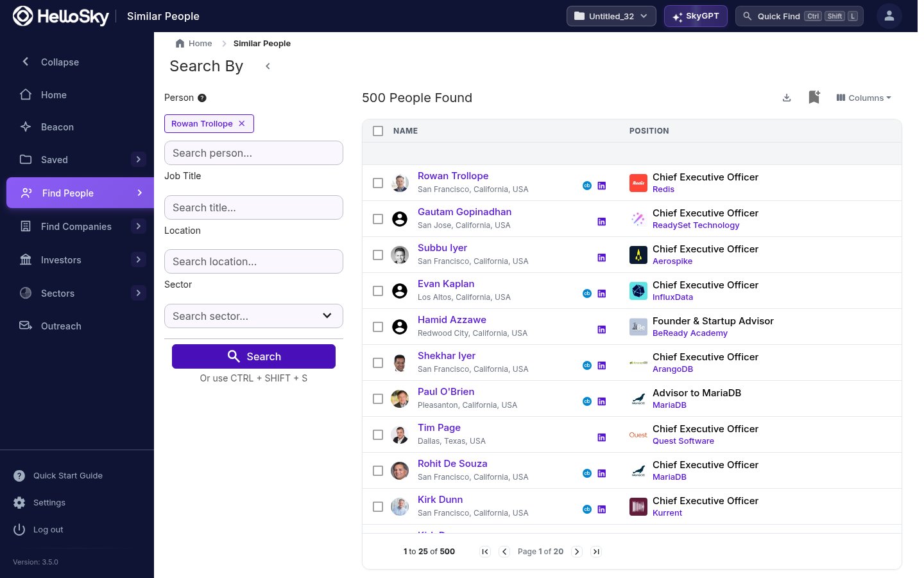Check the box for Tim Page
The height and width of the screenshot is (578, 924).
click(x=378, y=435)
